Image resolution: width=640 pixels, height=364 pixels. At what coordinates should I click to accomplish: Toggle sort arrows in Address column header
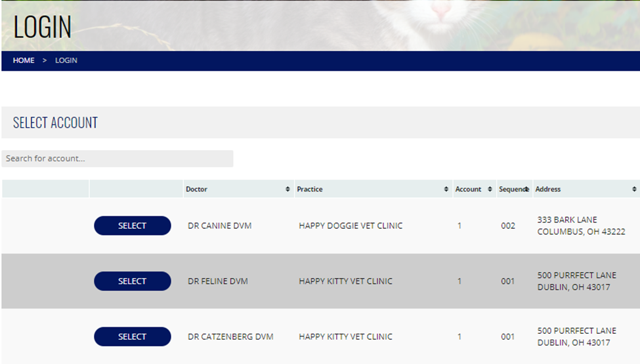pyautogui.click(x=634, y=190)
